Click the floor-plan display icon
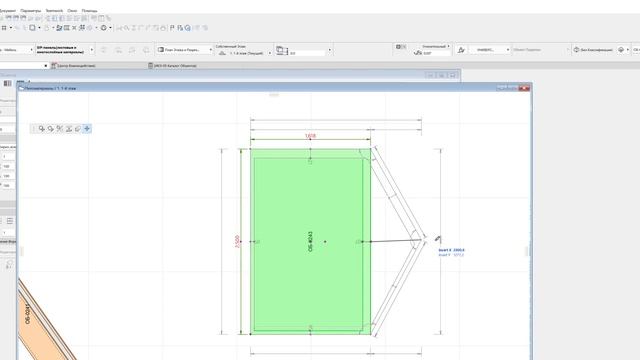Viewport: 640px width, 360px height. point(161,50)
